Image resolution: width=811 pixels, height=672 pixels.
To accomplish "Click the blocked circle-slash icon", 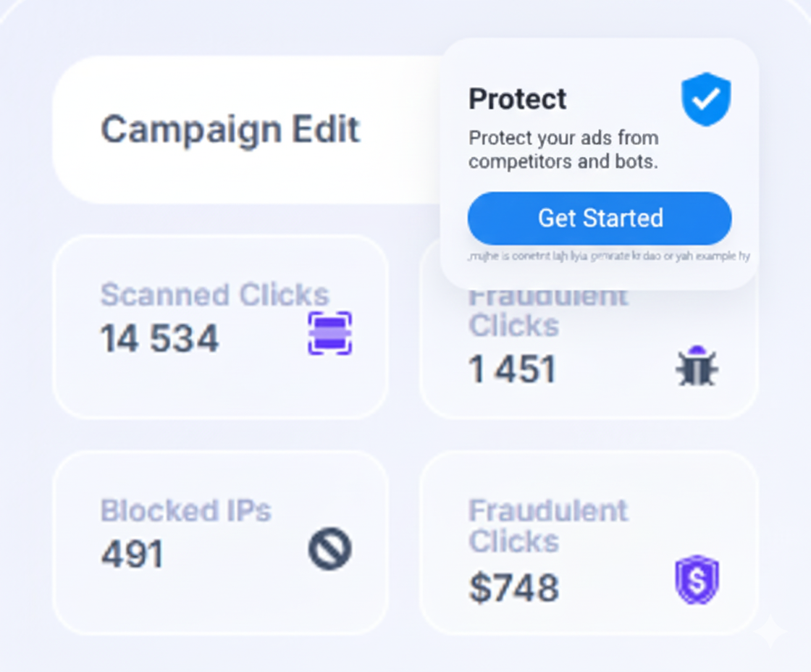I will click(329, 548).
